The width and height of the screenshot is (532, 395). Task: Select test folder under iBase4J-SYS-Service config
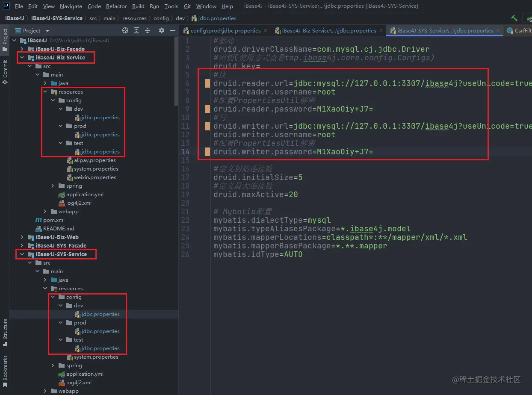[x=78, y=340]
